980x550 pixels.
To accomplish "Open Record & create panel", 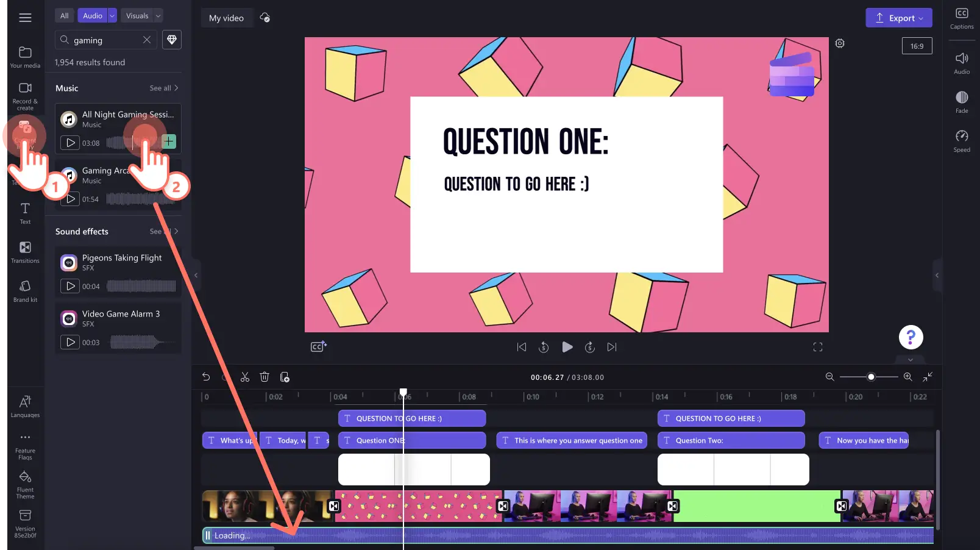I will 25,96.
